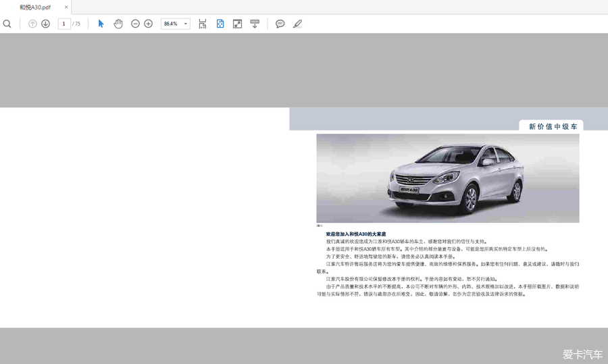Go to previous page arrow

click(32, 24)
